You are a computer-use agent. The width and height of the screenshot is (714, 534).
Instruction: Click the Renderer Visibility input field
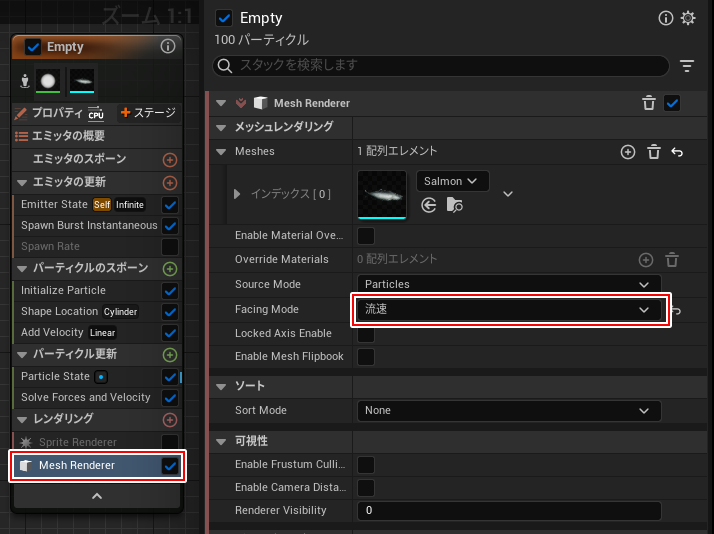[508, 510]
